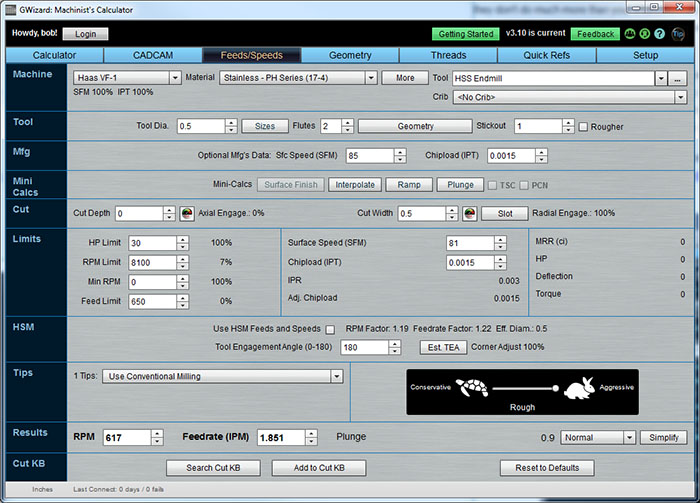The width and height of the screenshot is (700, 503).
Task: Decrease RPM Limit with down arrow
Action: pos(182,266)
